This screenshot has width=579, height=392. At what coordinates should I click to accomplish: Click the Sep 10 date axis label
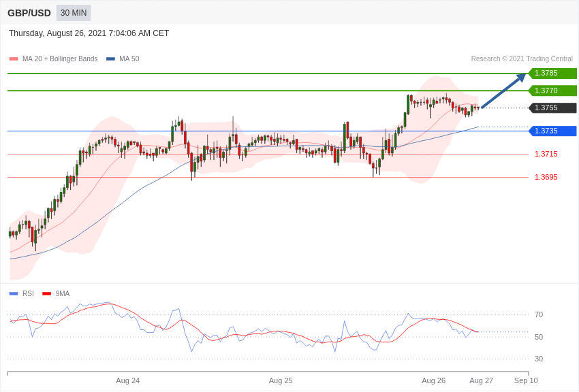pos(525,380)
